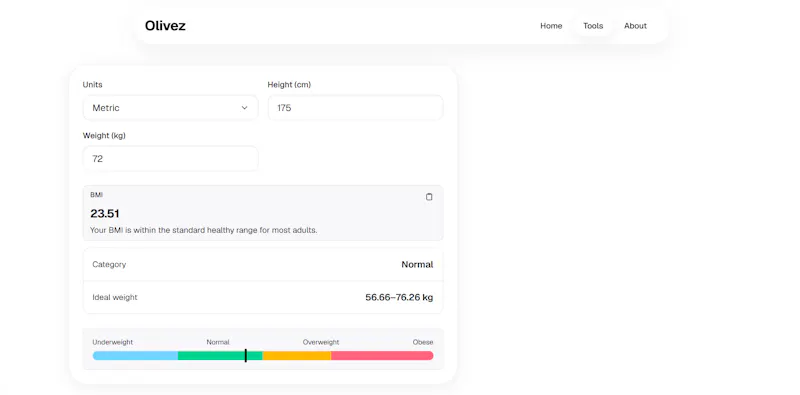
Task: Click the Underweight label above the bar
Action: point(113,342)
